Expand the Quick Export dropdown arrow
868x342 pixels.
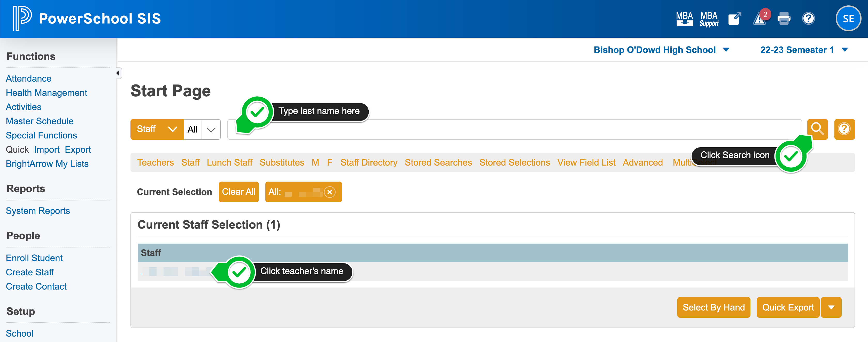pos(831,307)
